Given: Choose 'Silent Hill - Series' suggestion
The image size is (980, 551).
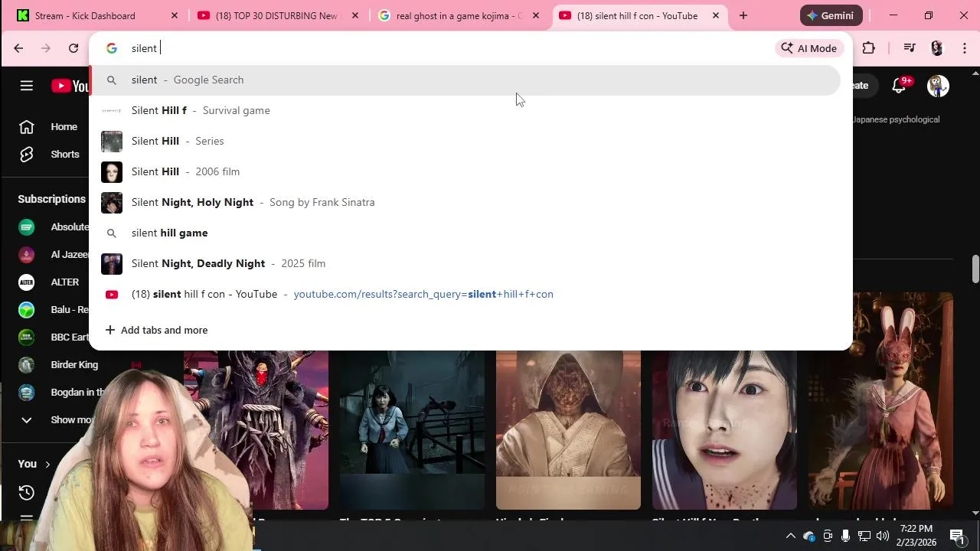Looking at the screenshot, I should [x=465, y=141].
